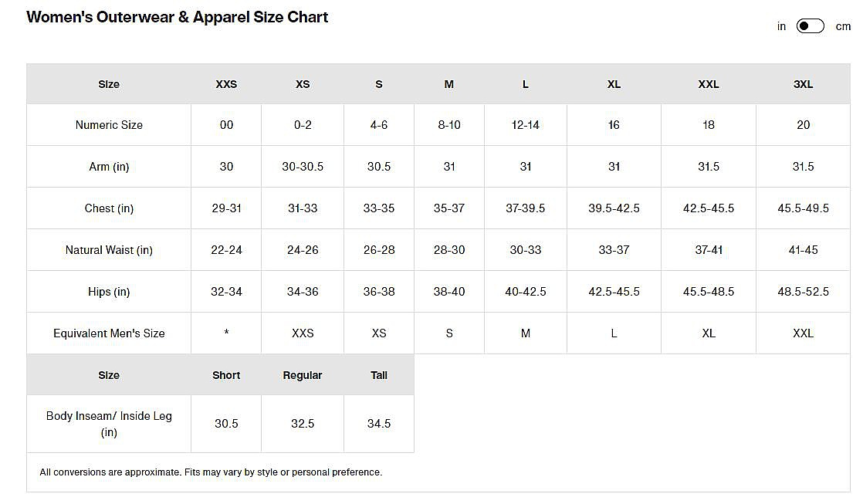Click the 40-42.5 hips measurement cell
The width and height of the screenshot is (863, 504).
(526, 292)
